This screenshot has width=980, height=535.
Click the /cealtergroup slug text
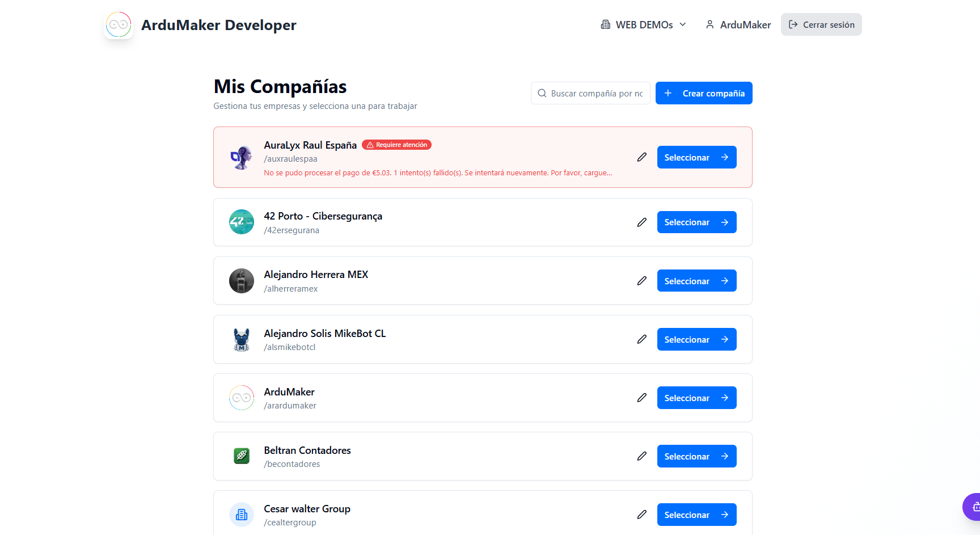(x=290, y=523)
